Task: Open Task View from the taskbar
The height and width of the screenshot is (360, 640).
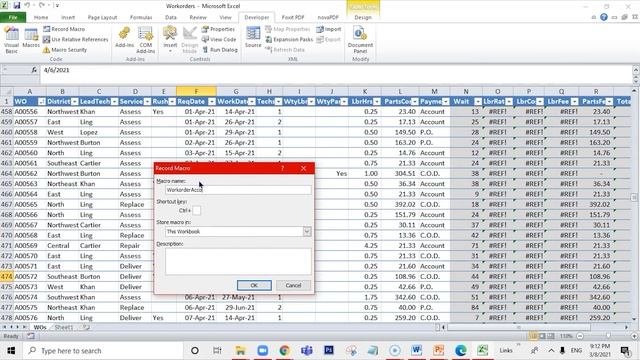Action: point(217,351)
